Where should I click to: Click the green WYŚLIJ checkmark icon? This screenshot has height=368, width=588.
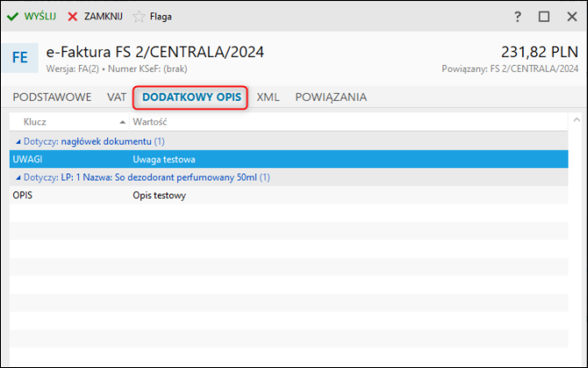coord(13,16)
